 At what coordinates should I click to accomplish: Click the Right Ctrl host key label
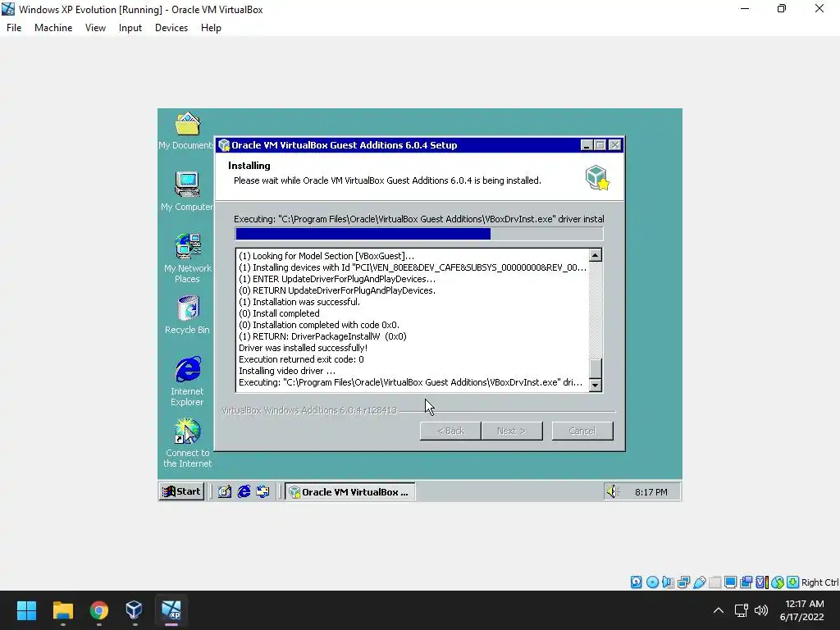pyautogui.click(x=819, y=582)
